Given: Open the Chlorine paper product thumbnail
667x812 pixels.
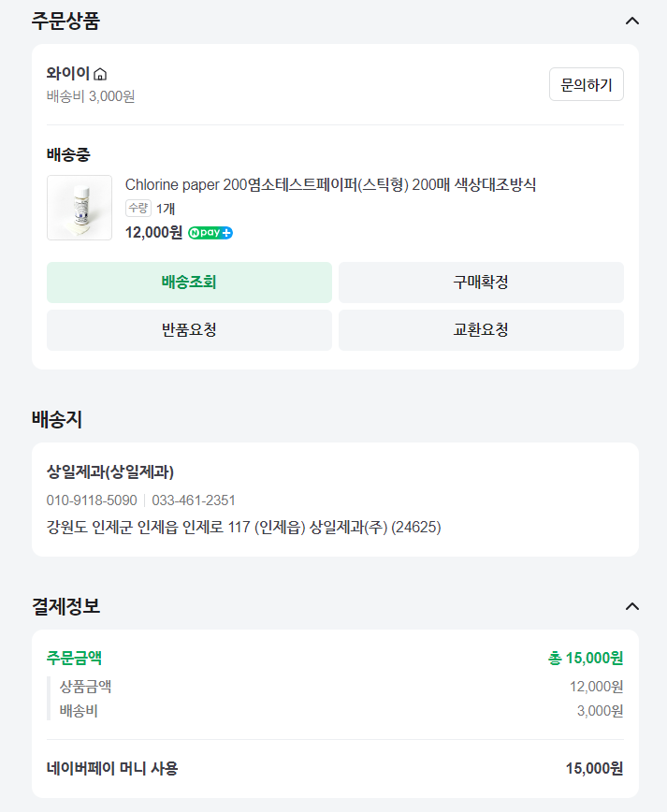Looking at the screenshot, I should pos(80,208).
